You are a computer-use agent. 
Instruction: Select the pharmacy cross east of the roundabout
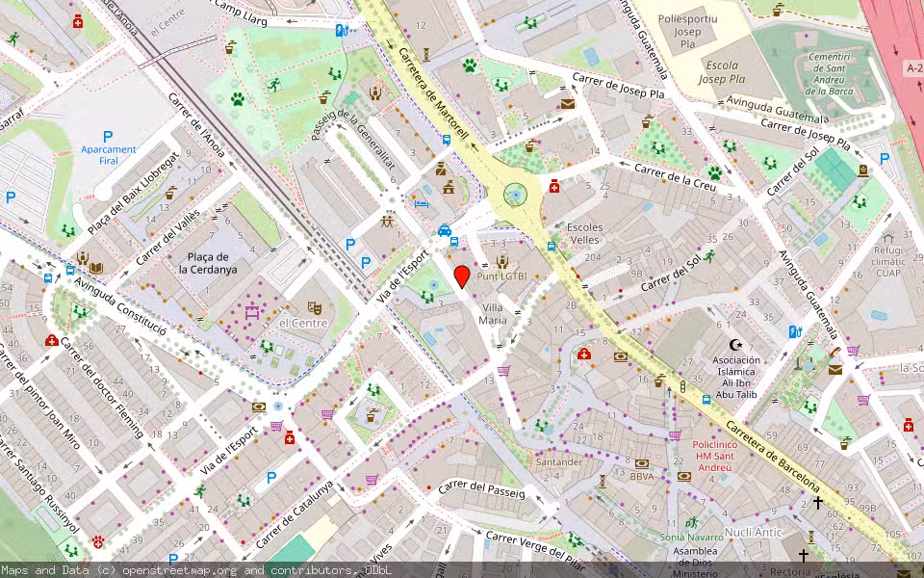coord(553,187)
